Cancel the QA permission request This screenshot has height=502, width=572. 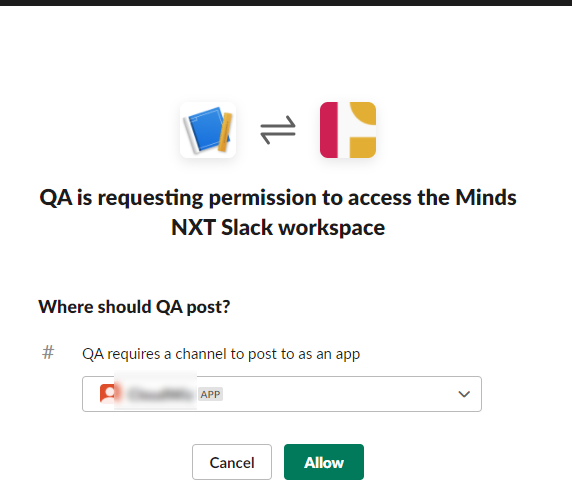[x=232, y=462]
